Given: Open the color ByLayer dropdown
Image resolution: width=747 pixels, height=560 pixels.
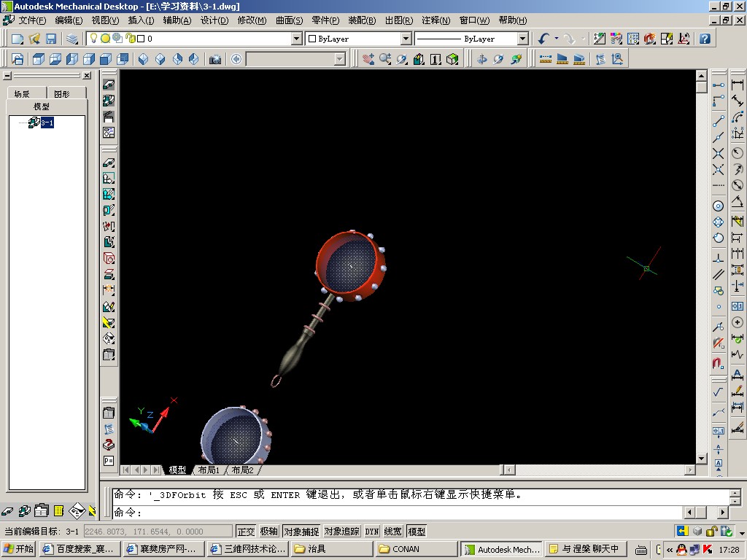Looking at the screenshot, I should tap(406, 39).
